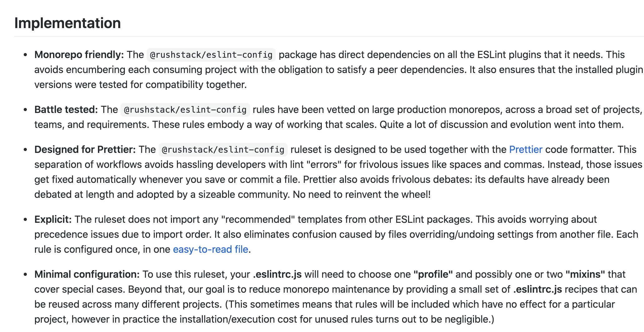
Task: Click bold .eslintrc.js before 'recipes'
Action: pos(537,289)
